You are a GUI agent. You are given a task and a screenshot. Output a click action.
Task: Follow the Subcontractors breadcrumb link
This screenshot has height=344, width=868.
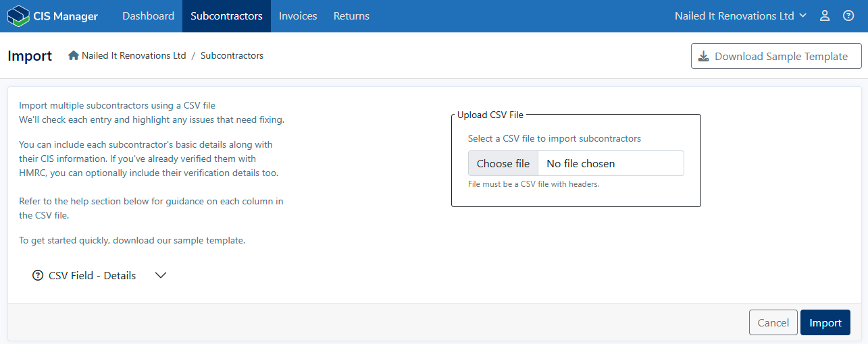click(232, 56)
